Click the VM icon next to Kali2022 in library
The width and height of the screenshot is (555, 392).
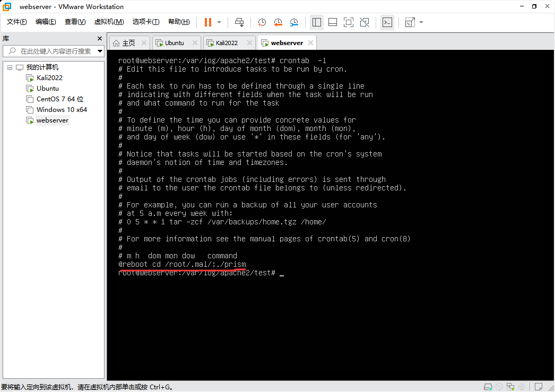[30, 78]
